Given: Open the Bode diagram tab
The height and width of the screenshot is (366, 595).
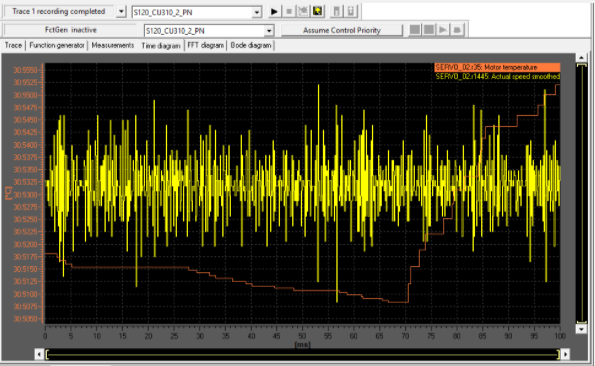Looking at the screenshot, I should 251,46.
